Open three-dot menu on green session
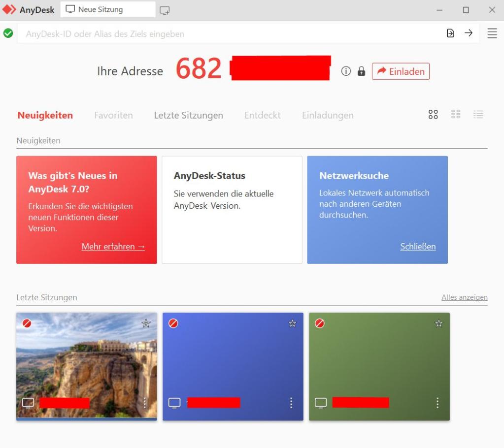Screen dimensions: 504x448 tap(437, 403)
